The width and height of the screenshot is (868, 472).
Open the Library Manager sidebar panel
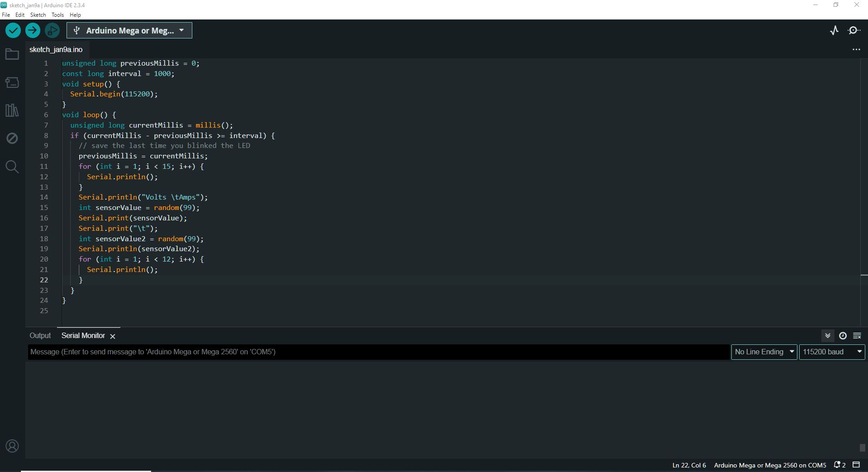click(12, 110)
